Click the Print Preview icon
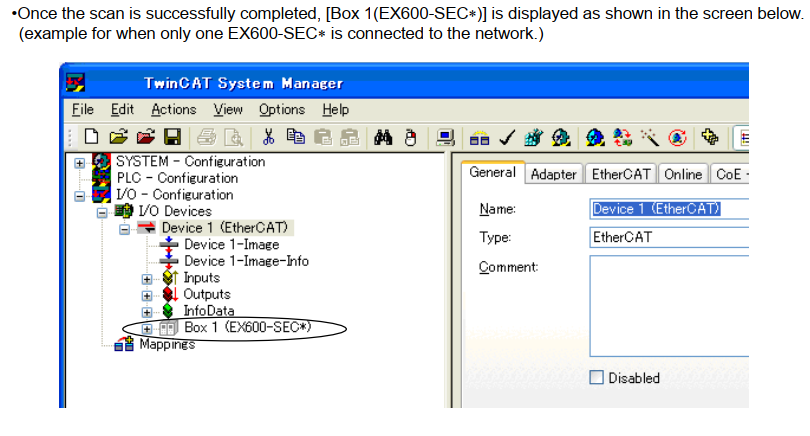The image size is (810, 436). pyautogui.click(x=234, y=138)
